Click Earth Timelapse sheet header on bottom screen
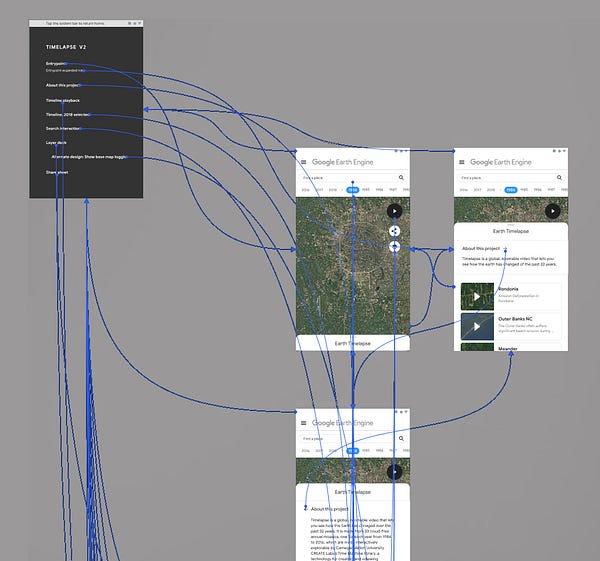Screen dimensions: 600x561 [352, 492]
